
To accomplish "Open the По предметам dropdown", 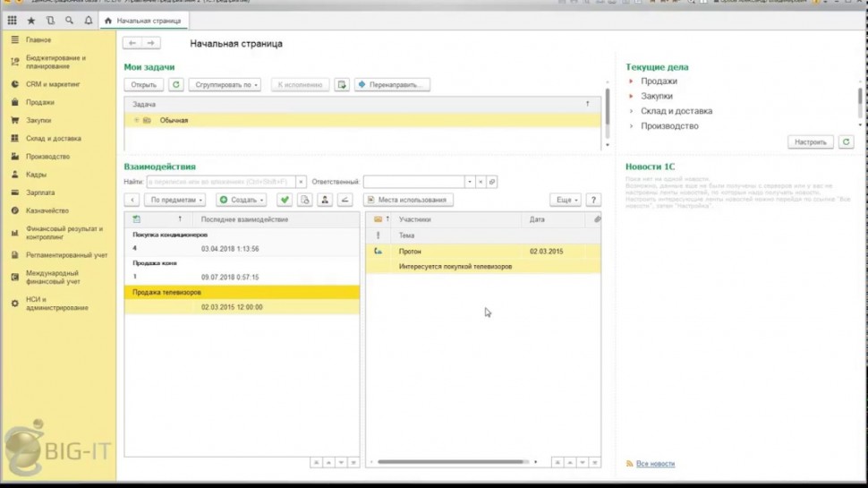I will tap(176, 200).
